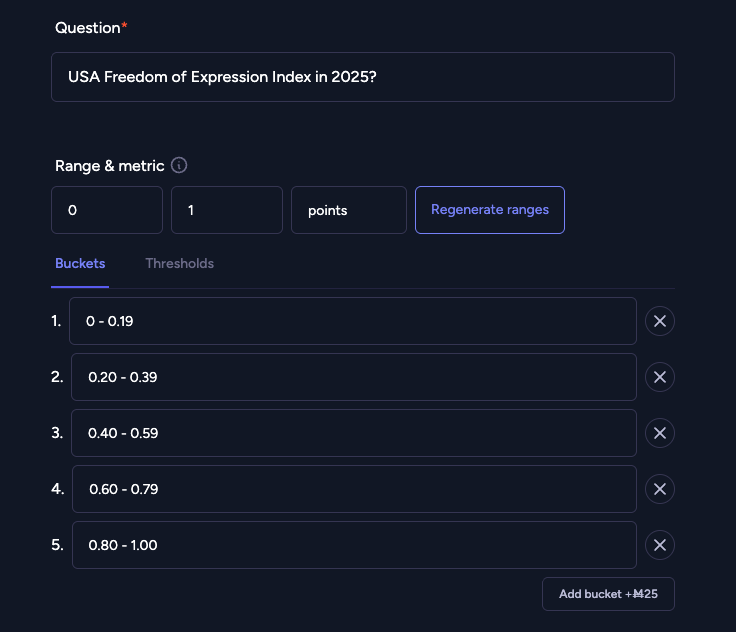The width and height of the screenshot is (736, 632).
Task: Select the Buckets tab
Action: click(80, 263)
